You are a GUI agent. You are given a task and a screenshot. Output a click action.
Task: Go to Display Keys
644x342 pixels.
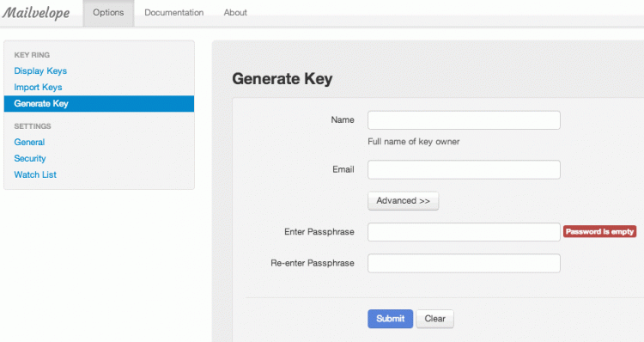point(40,70)
